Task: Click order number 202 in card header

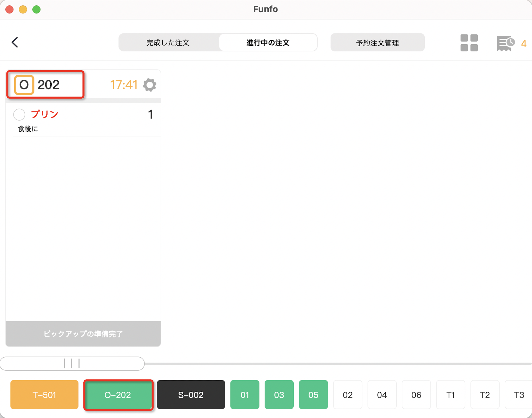Action: tap(49, 85)
